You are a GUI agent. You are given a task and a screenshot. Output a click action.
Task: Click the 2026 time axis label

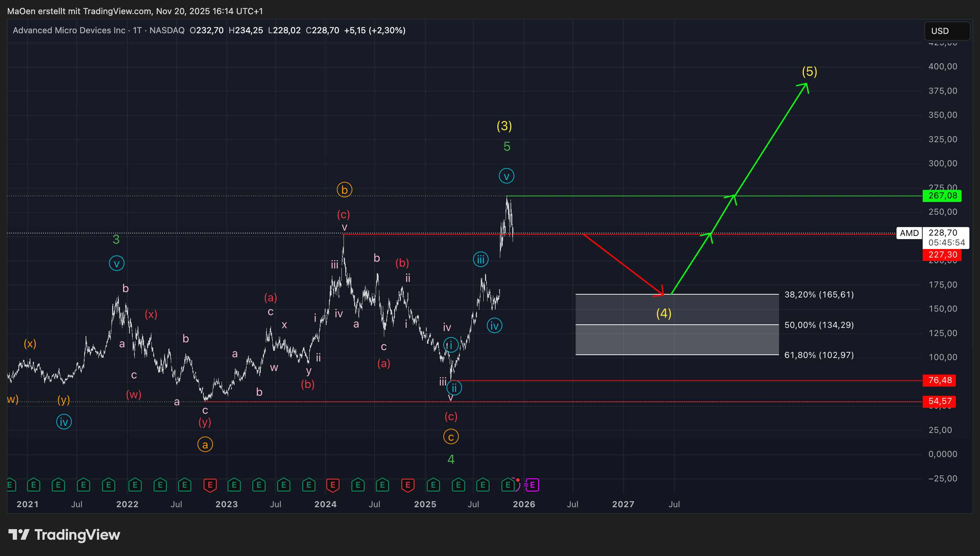coord(524,504)
